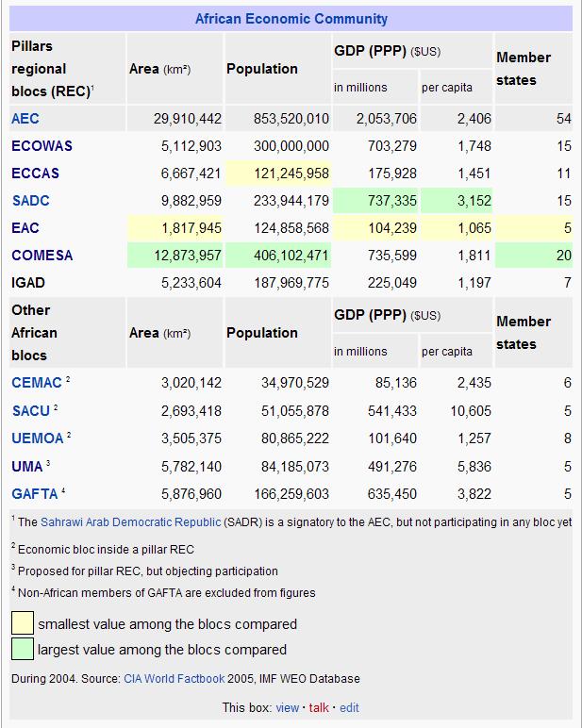Select ECOWAS GDP value 703,279
This screenshot has height=728, width=582.
point(392,146)
